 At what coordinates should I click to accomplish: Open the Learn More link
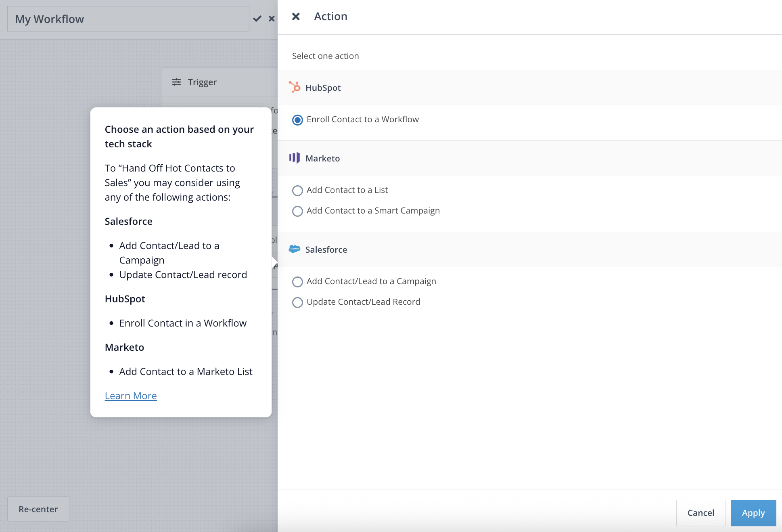pos(131,396)
